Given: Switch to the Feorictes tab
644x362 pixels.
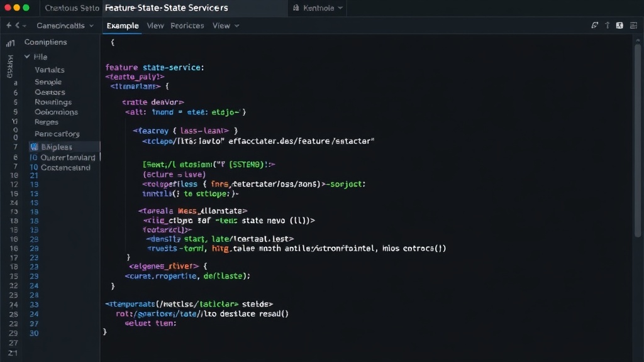Looking at the screenshot, I should [187, 25].
